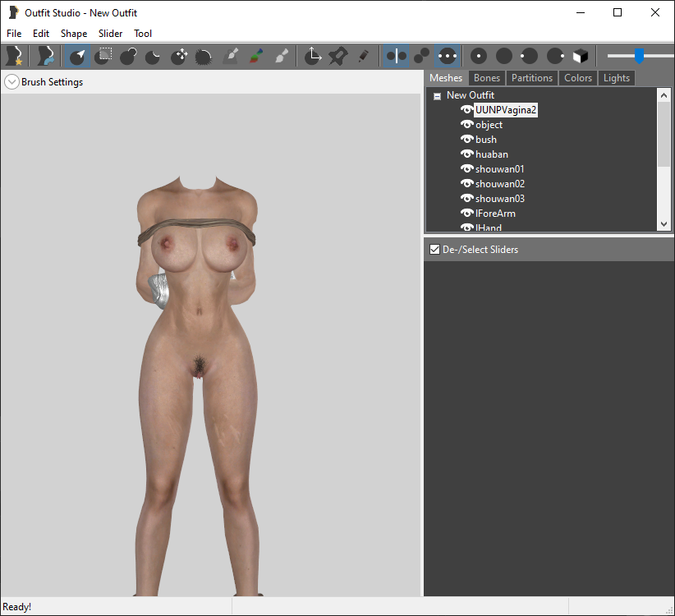675x616 pixels.
Task: Select the object mesh name
Action: pyautogui.click(x=489, y=125)
